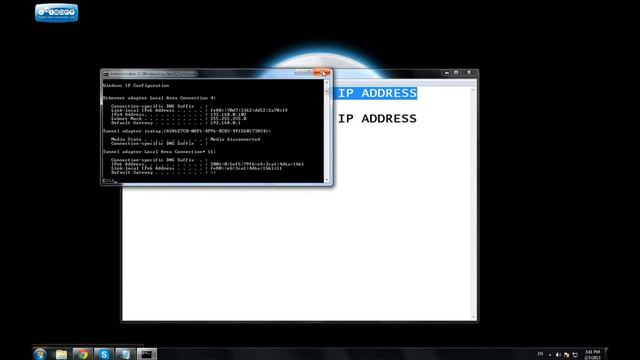Select the taskbar icon between Skype and cmd
Screen dimensions: 640x360
125,354
